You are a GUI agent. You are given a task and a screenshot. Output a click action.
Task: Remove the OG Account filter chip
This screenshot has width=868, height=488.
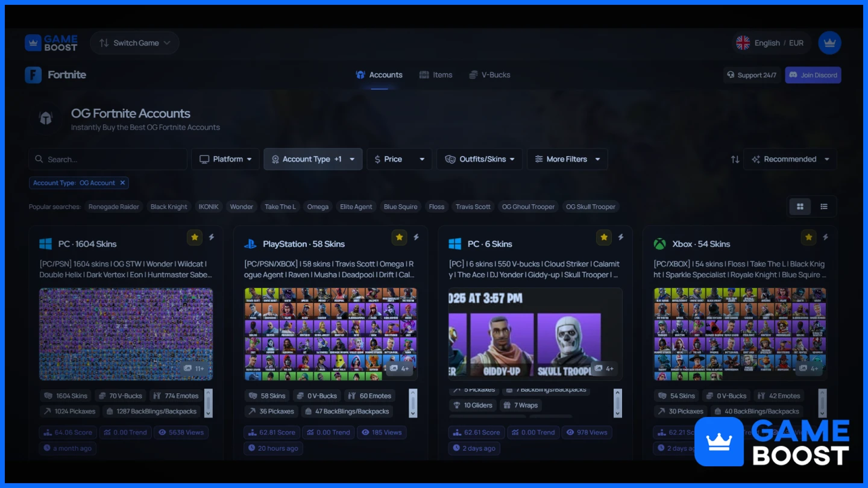click(x=122, y=183)
